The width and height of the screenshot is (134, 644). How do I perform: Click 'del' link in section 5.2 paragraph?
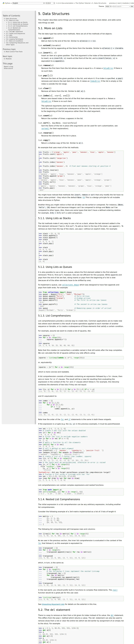pyautogui.click(x=112, y=615)
